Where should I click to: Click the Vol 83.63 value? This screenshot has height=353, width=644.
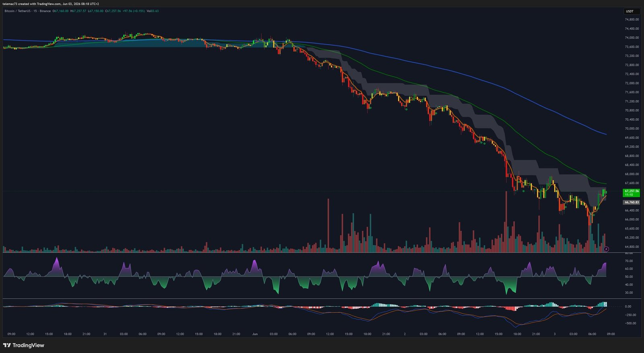pos(153,11)
